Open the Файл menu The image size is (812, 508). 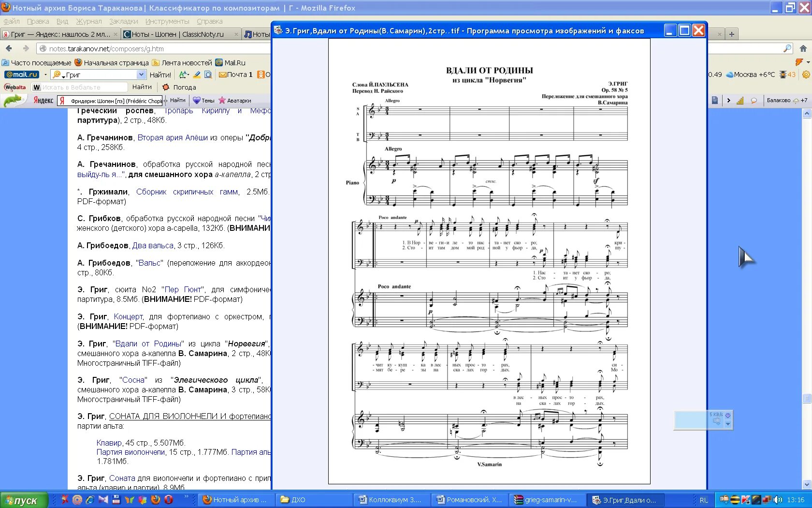point(12,21)
